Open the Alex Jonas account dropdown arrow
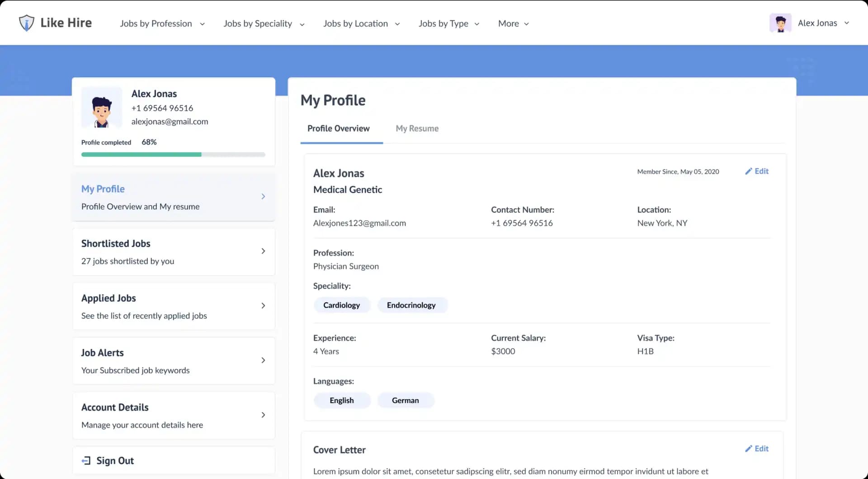The width and height of the screenshot is (868, 479). 847,23
